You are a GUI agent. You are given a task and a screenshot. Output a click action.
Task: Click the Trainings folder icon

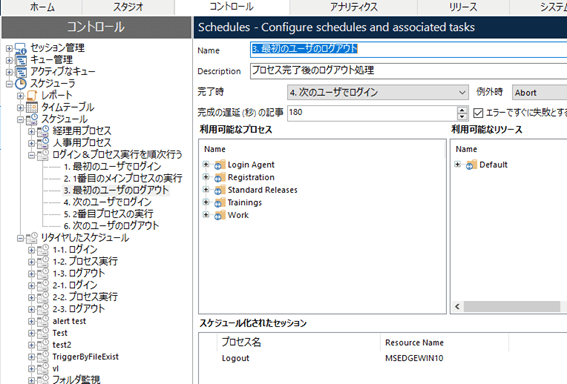pos(219,203)
